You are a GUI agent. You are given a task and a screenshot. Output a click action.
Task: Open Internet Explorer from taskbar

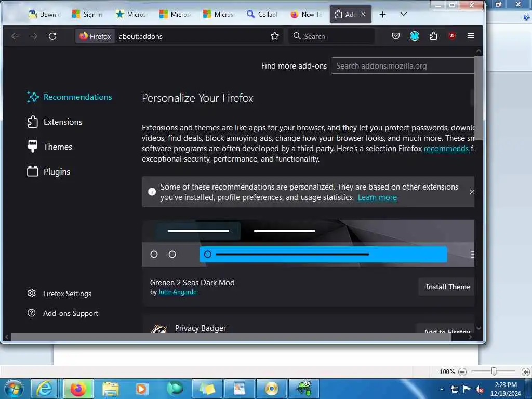click(x=45, y=389)
